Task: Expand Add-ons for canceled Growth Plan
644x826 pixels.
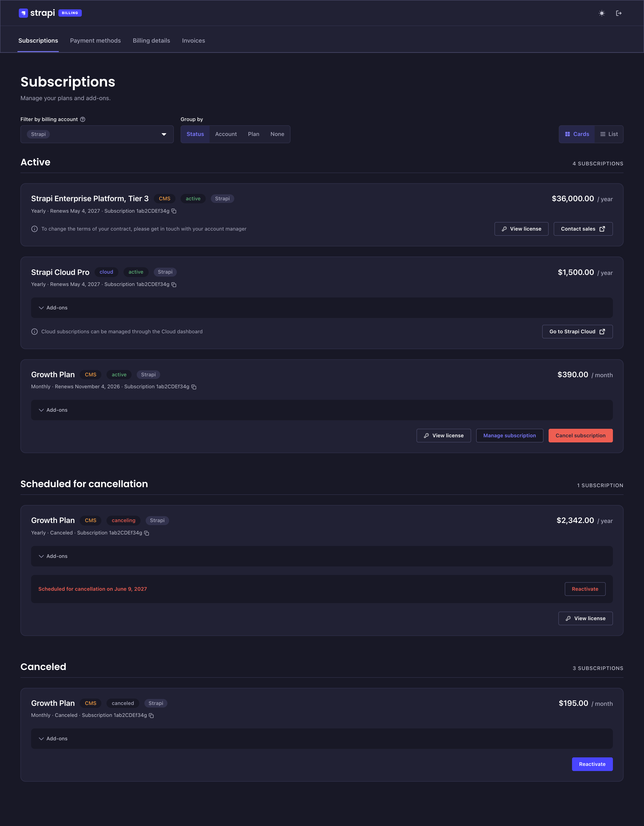Action: 322,739
